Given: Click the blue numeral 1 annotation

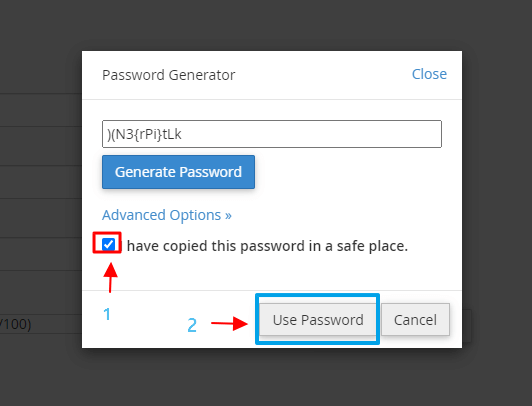Looking at the screenshot, I should click(x=107, y=314).
